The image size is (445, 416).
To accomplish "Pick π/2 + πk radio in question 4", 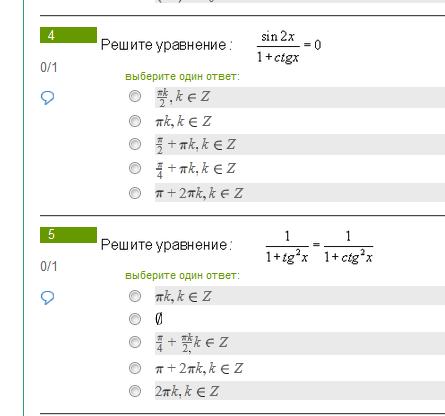I will pyautogui.click(x=135, y=144).
